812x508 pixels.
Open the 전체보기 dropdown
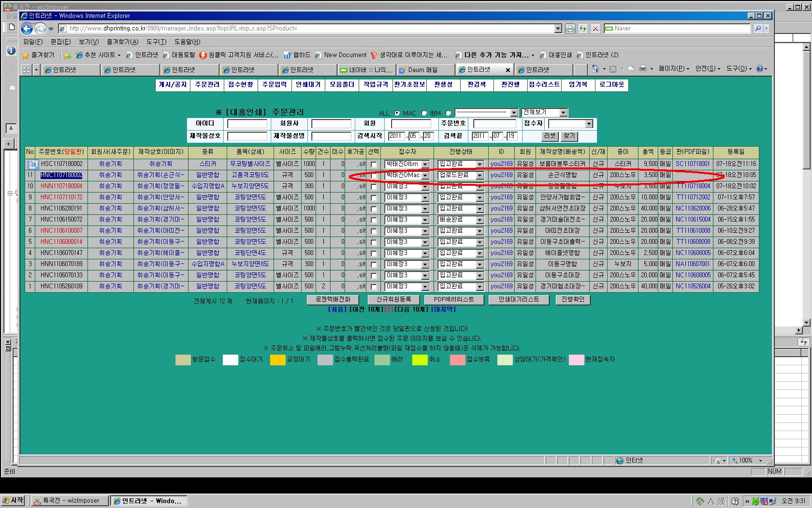[x=563, y=113]
